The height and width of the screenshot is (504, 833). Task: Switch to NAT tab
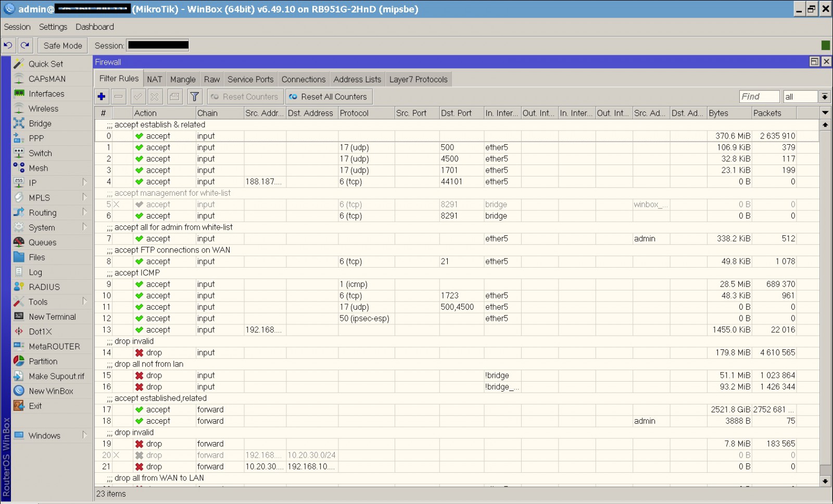point(155,79)
